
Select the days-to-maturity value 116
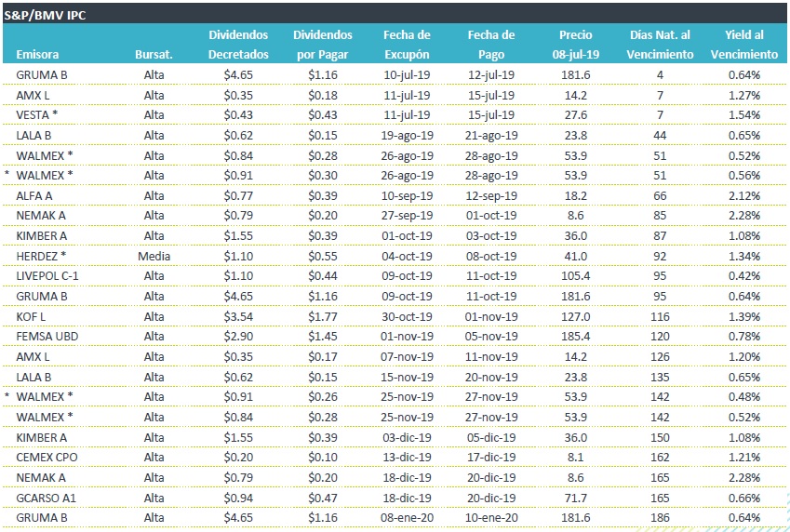pyautogui.click(x=660, y=316)
